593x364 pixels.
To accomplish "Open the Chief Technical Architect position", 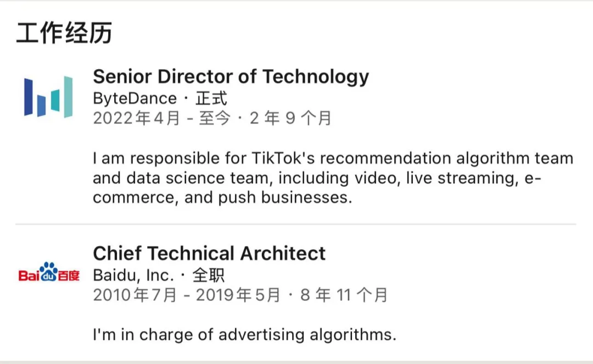I will coord(209,253).
